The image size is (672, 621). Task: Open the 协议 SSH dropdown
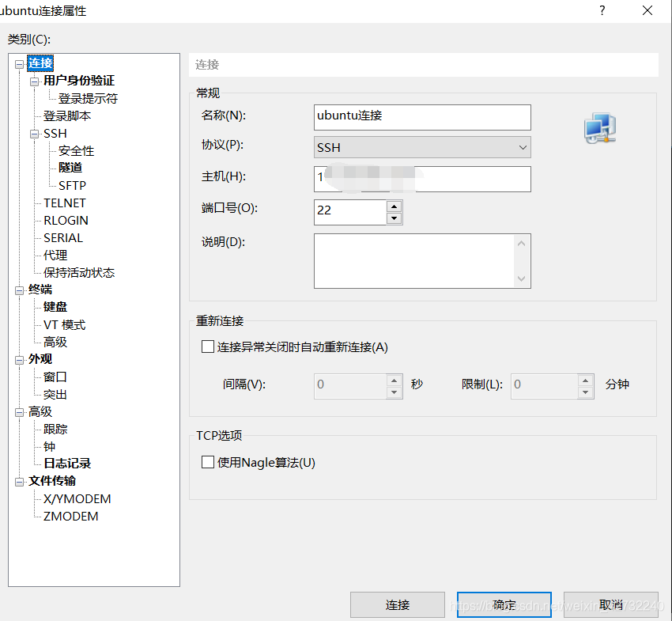tap(422, 147)
